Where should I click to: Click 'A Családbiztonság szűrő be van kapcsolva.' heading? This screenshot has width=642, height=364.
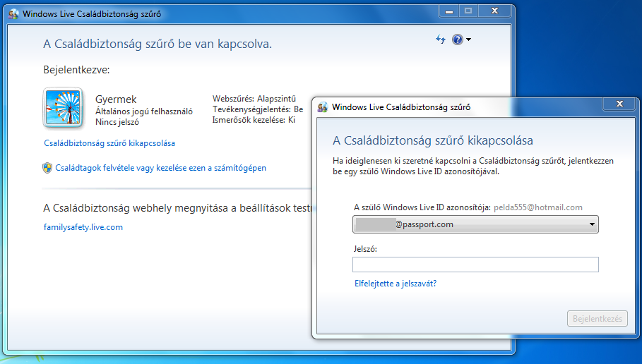(157, 44)
